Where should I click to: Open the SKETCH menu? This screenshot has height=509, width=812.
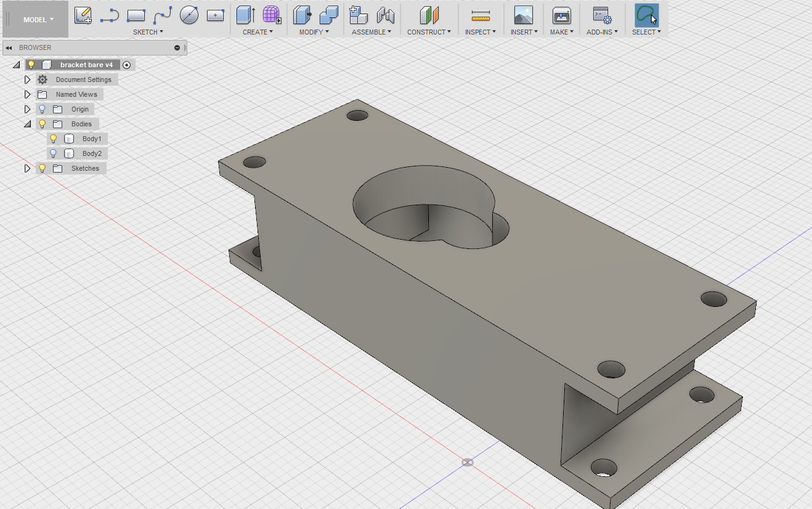click(x=148, y=32)
